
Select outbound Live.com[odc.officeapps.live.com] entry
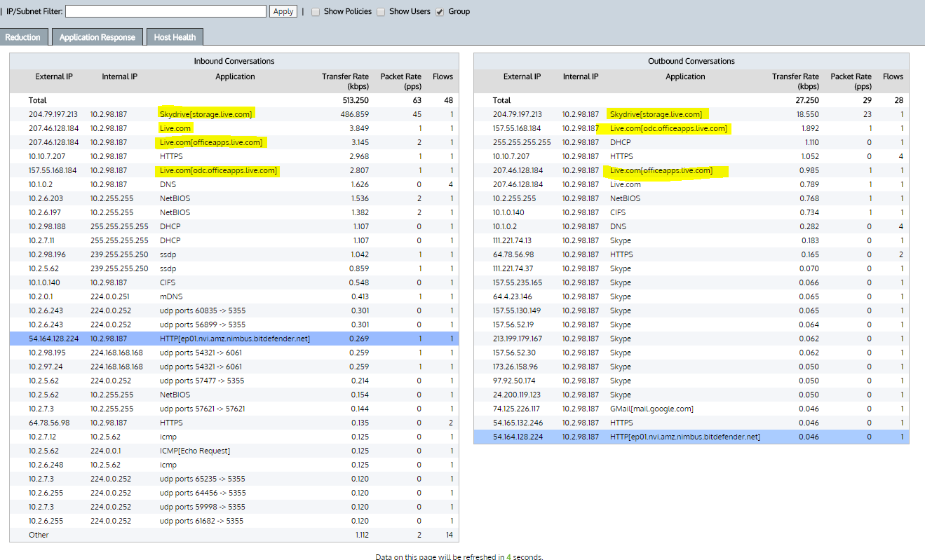(x=669, y=128)
